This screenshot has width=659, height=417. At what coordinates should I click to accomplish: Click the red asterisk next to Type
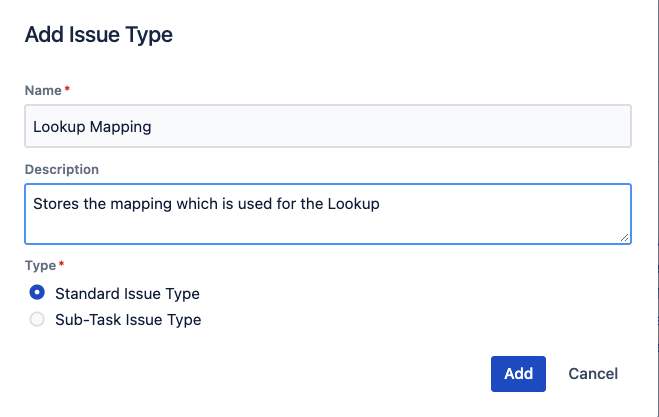pyautogui.click(x=62, y=265)
